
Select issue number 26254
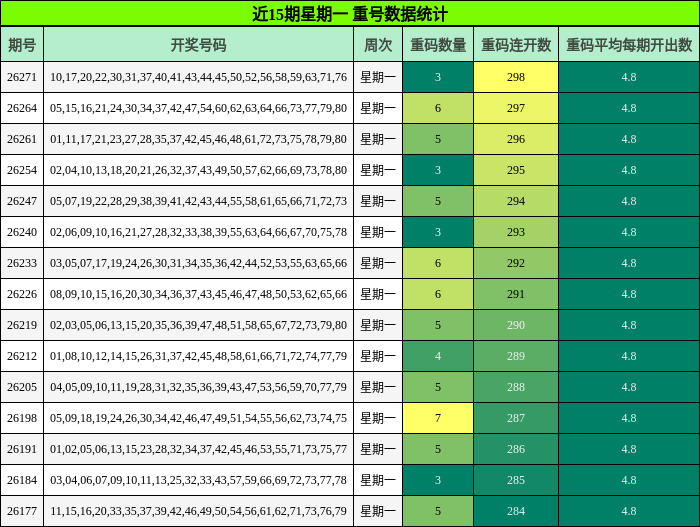[22, 170]
